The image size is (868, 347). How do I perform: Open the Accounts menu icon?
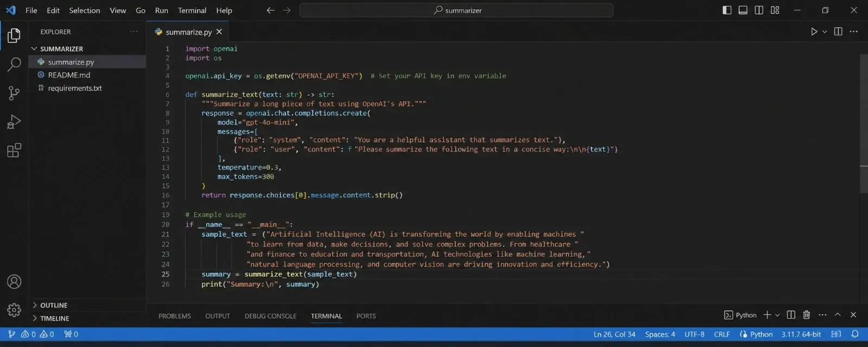point(14,282)
